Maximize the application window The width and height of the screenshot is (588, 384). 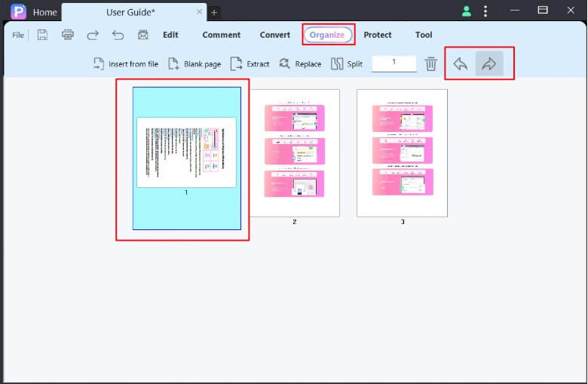[543, 10]
